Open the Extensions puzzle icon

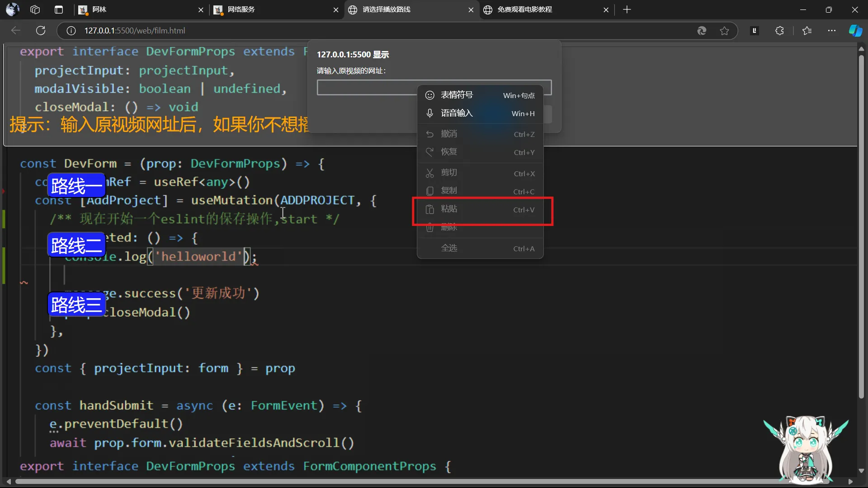[779, 31]
